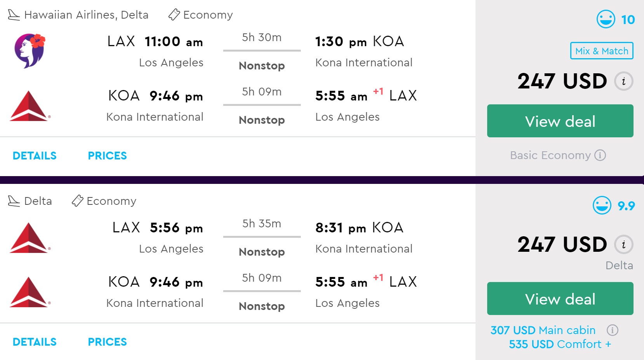Click the ticket icon next to Economy, first result
644x360 pixels.
174,15
